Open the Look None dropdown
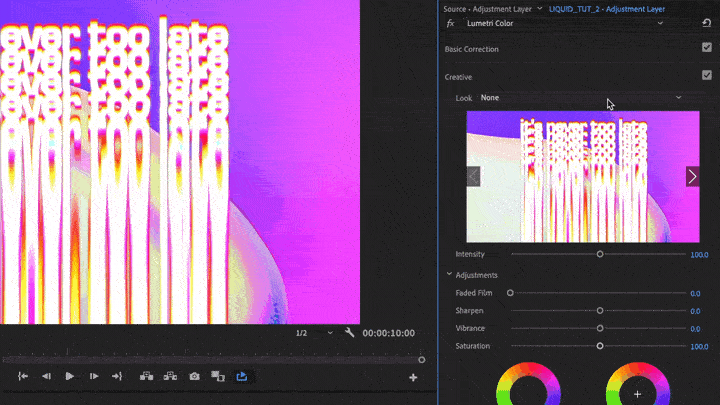Screen dimensions: 720x405 [580, 98]
